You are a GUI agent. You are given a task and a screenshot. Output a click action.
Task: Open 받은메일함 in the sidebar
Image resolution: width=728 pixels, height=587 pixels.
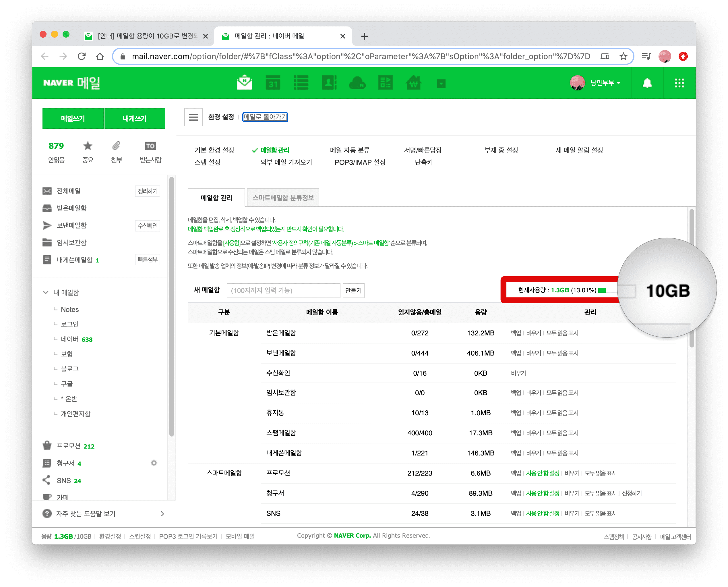71,208
